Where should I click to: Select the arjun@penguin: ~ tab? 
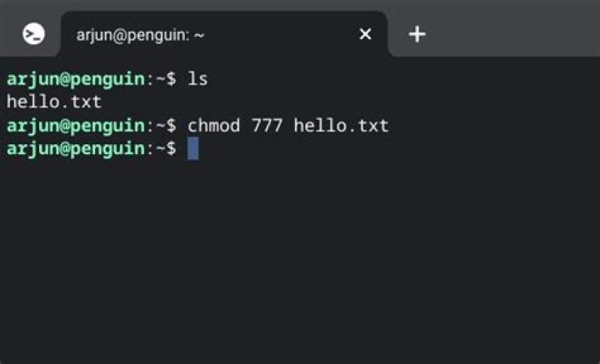140,34
